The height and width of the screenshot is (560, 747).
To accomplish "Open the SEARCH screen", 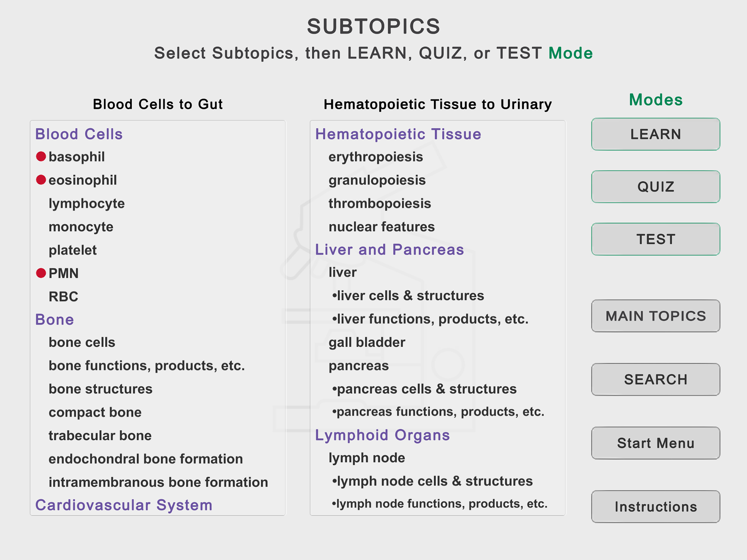I will click(655, 379).
